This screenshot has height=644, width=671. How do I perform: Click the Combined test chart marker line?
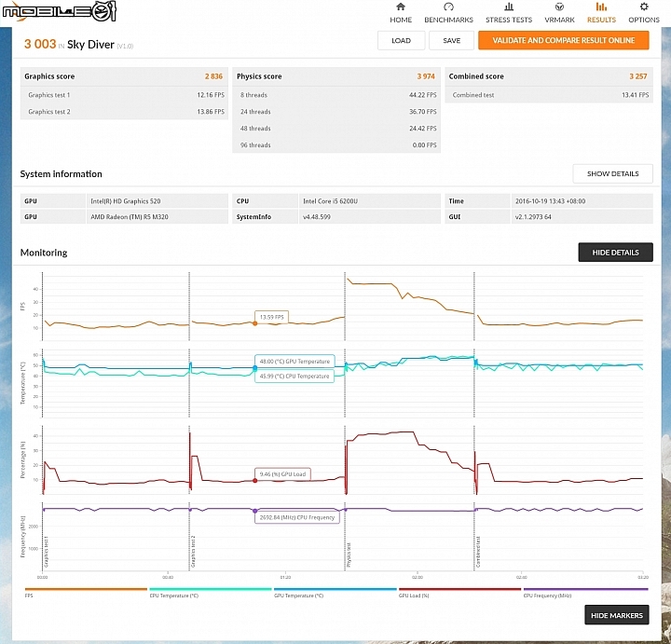coord(474,421)
